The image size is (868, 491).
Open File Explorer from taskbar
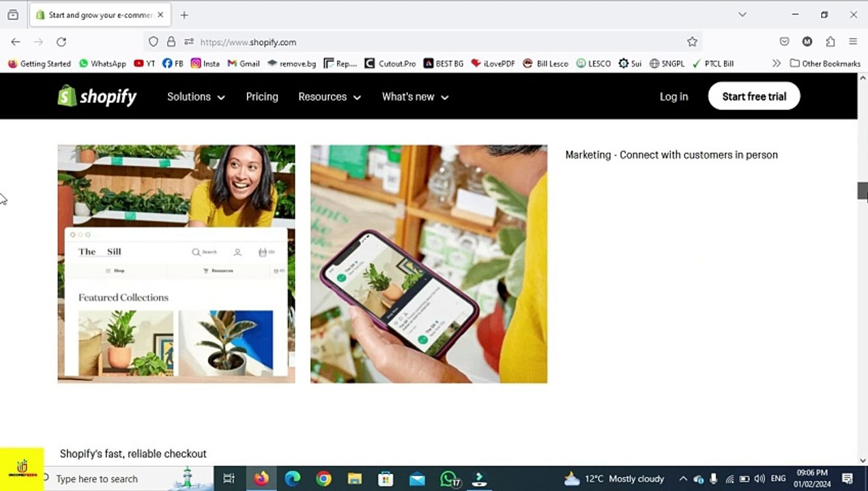355,479
